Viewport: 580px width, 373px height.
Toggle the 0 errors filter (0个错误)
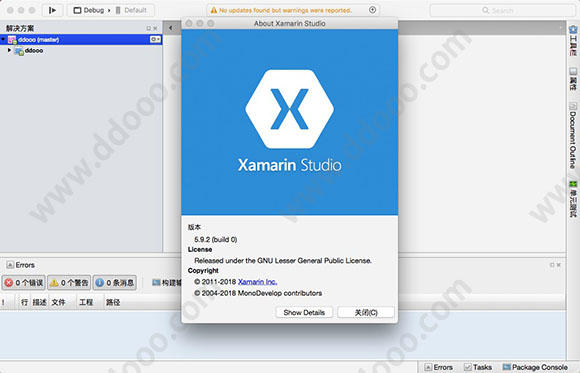tap(24, 283)
